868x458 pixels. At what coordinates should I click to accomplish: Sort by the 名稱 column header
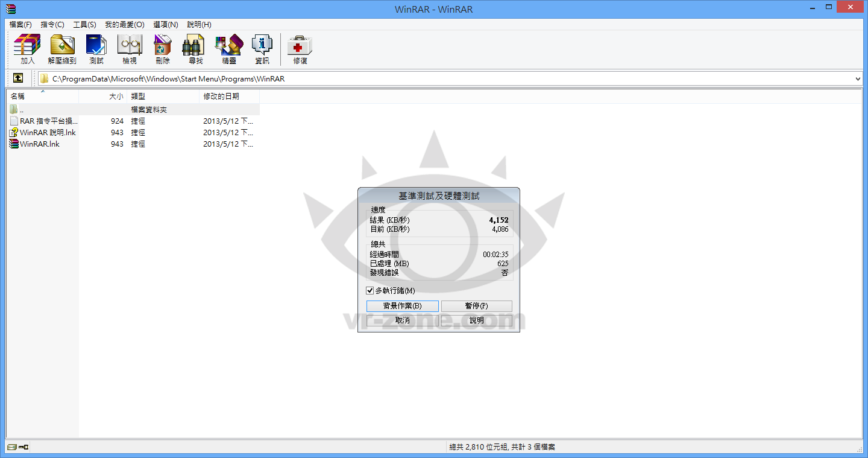tap(42, 97)
